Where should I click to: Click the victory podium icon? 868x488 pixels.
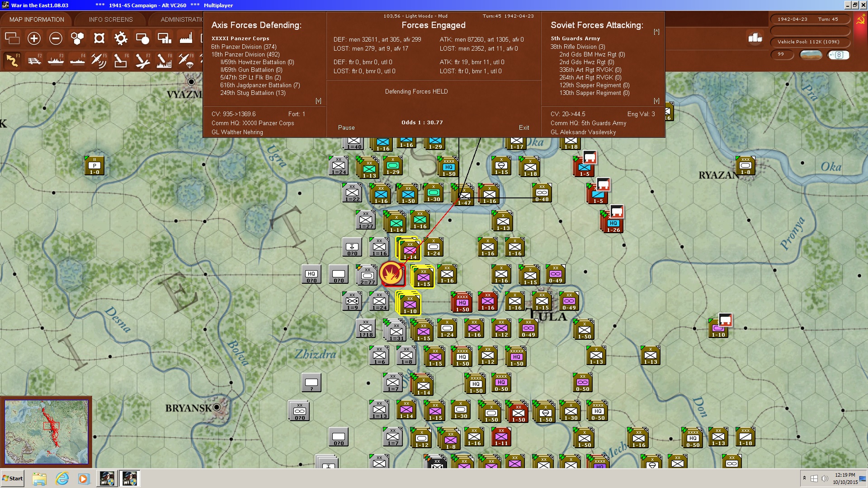coord(755,38)
